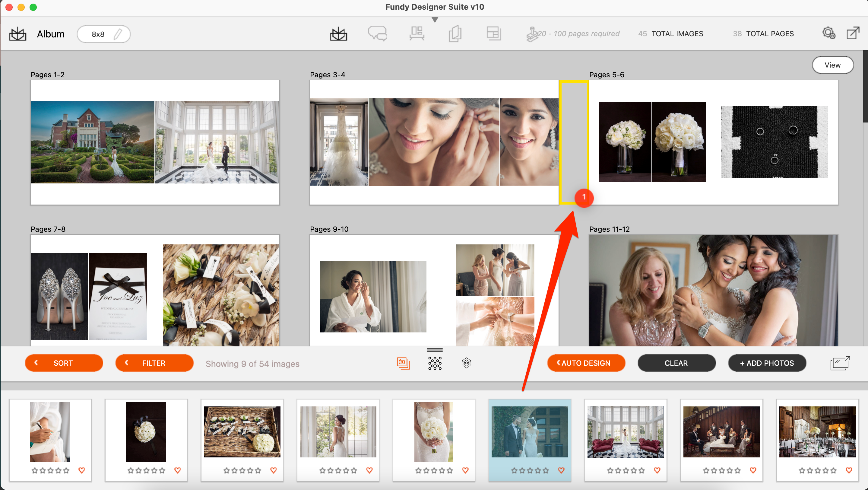Open the settings gear icon

coord(828,33)
